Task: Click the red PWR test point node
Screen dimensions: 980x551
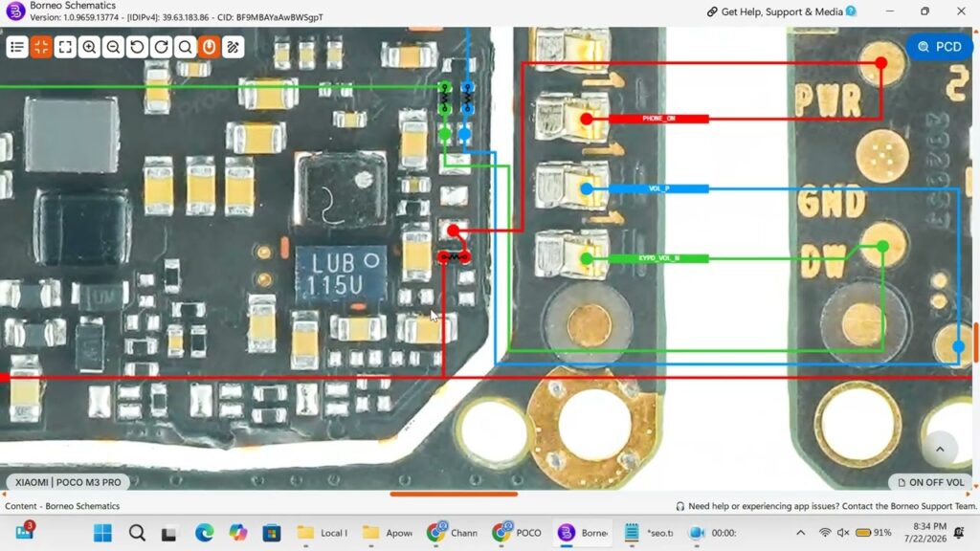Action: pyautogui.click(x=881, y=62)
